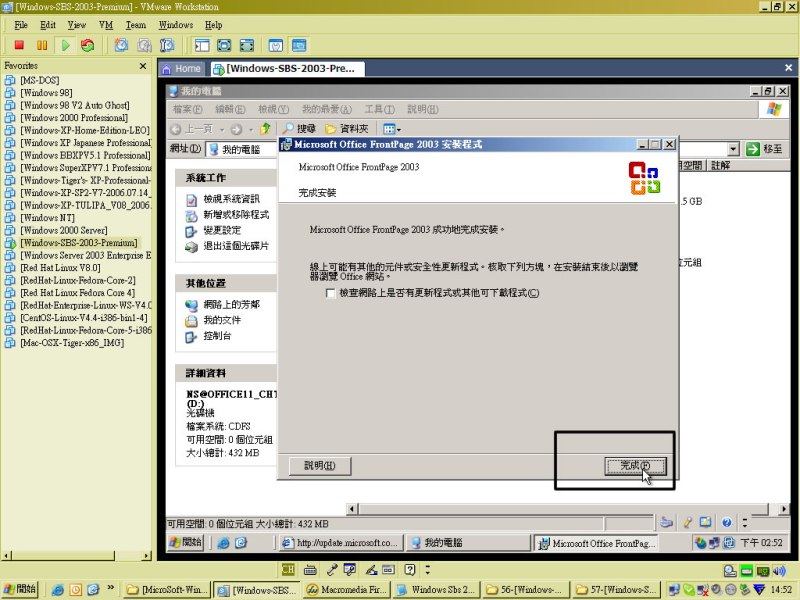Launch Internet Explorer from guest quick launch
The height and width of the screenshot is (600, 800).
tap(223, 543)
